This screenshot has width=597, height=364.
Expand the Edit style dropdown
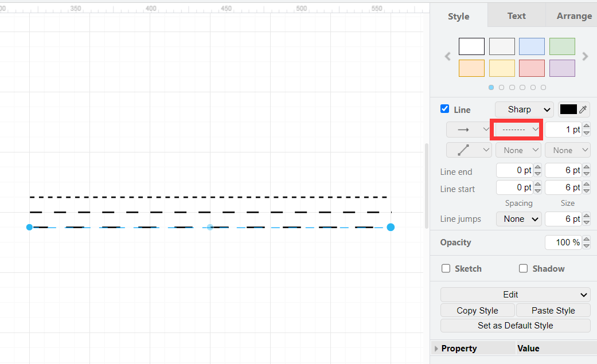pyautogui.click(x=514, y=294)
